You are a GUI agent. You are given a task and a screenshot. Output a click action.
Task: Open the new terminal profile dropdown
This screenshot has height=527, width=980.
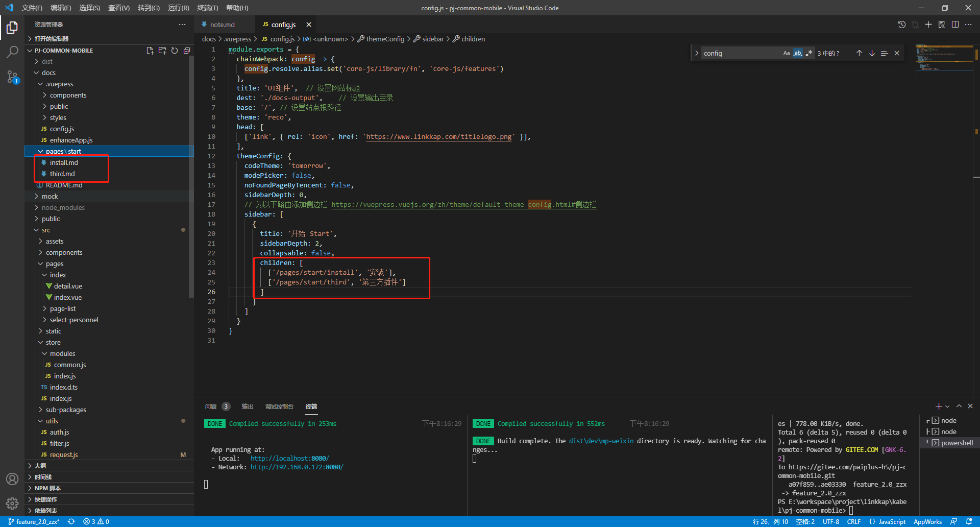click(948, 406)
